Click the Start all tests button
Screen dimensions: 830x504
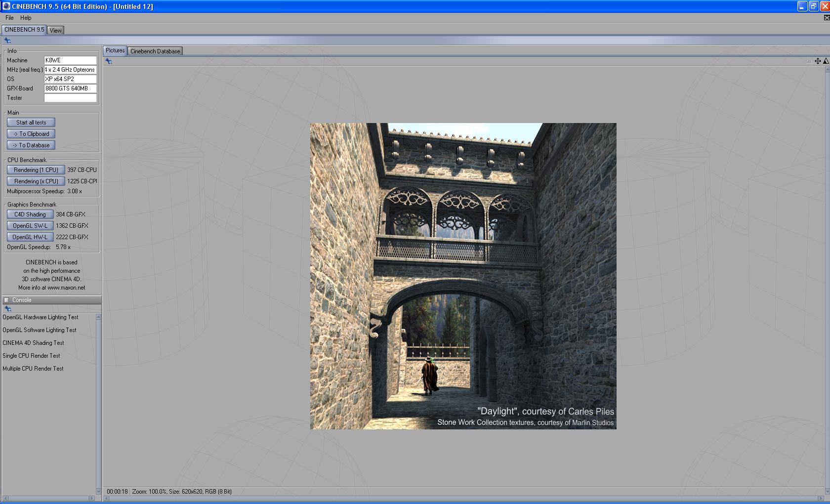31,123
